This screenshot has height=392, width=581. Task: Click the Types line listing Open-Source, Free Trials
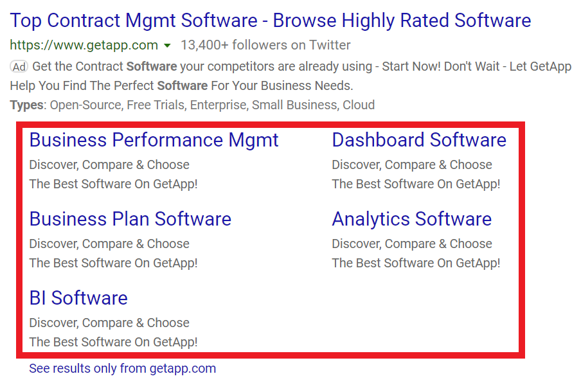pos(193,105)
